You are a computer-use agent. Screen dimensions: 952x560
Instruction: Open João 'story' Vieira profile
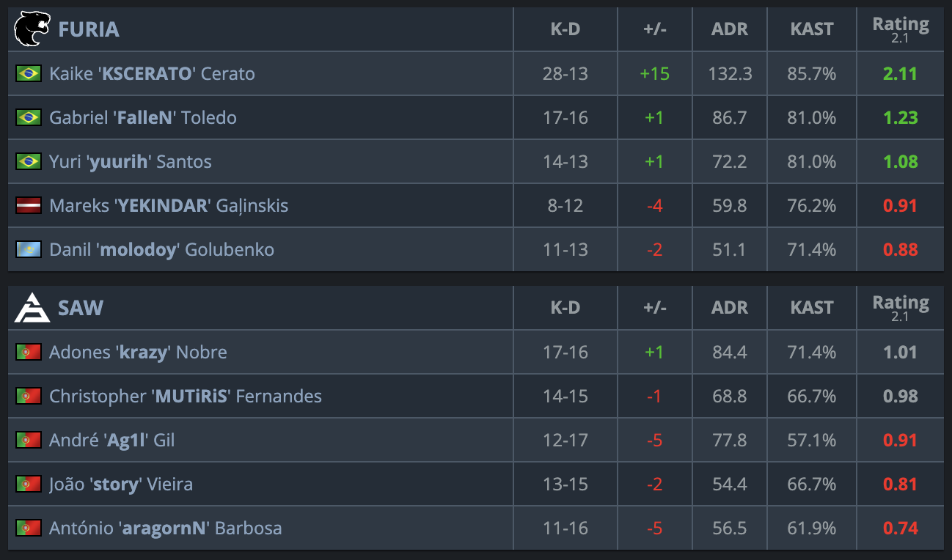pyautogui.click(x=121, y=484)
